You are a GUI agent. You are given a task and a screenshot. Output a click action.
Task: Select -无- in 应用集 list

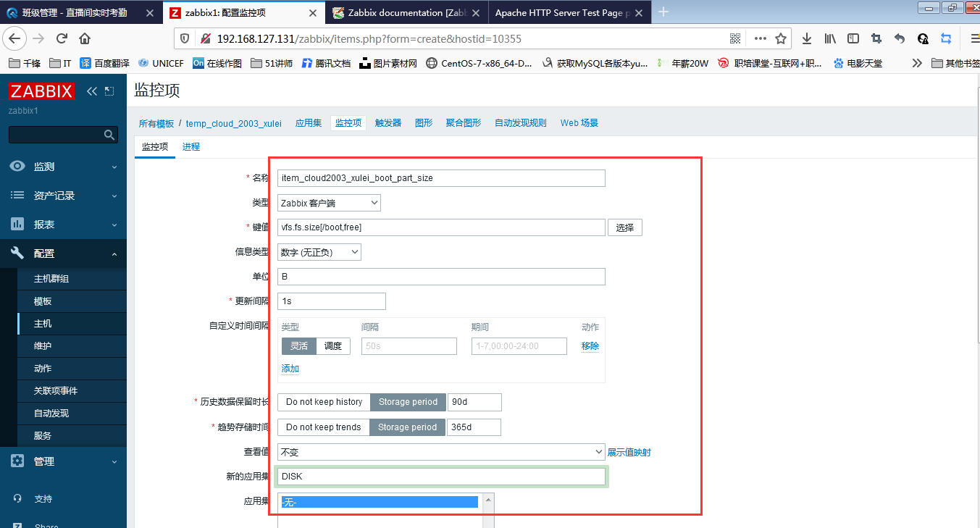[380, 502]
